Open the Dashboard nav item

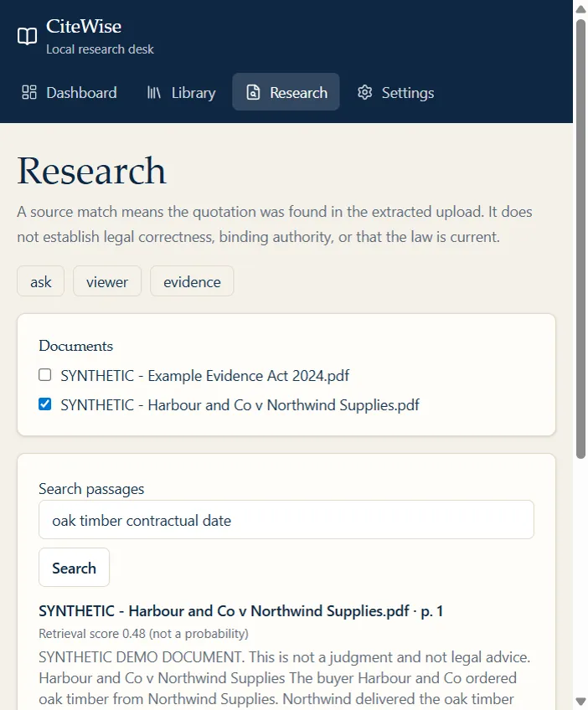point(70,92)
